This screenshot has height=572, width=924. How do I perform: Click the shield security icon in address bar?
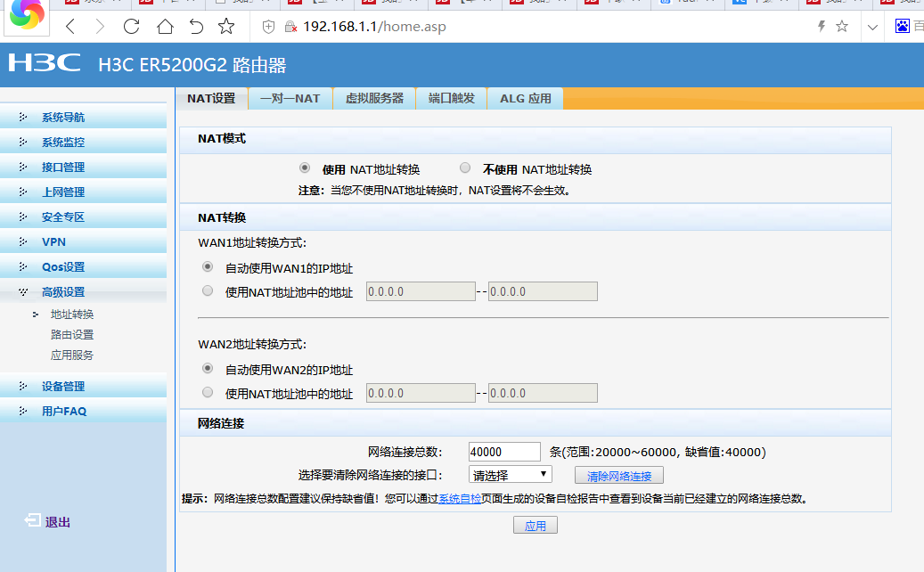(x=268, y=27)
